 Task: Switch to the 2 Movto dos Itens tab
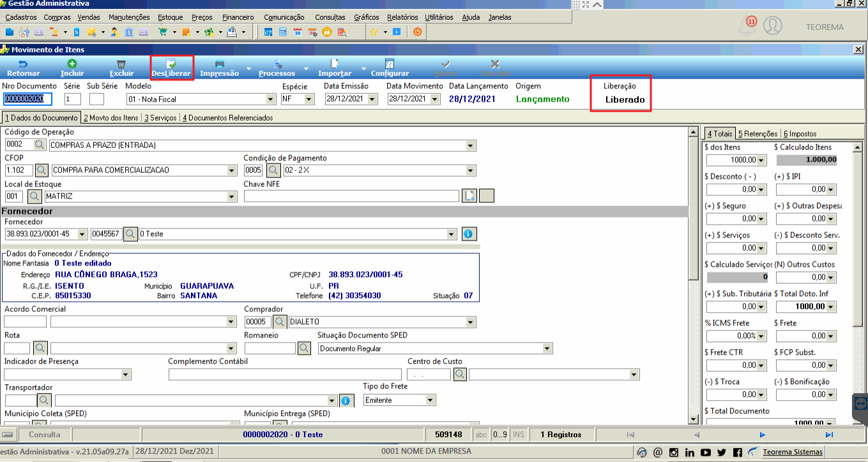[x=111, y=117]
